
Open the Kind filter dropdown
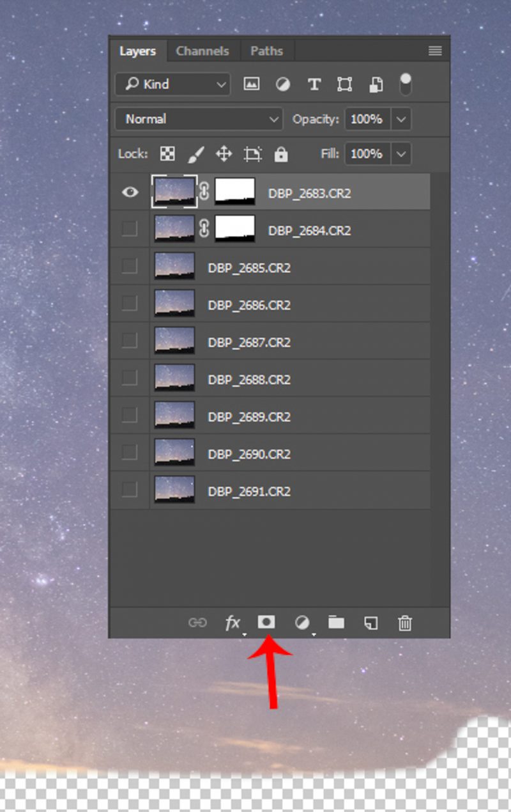coord(172,84)
